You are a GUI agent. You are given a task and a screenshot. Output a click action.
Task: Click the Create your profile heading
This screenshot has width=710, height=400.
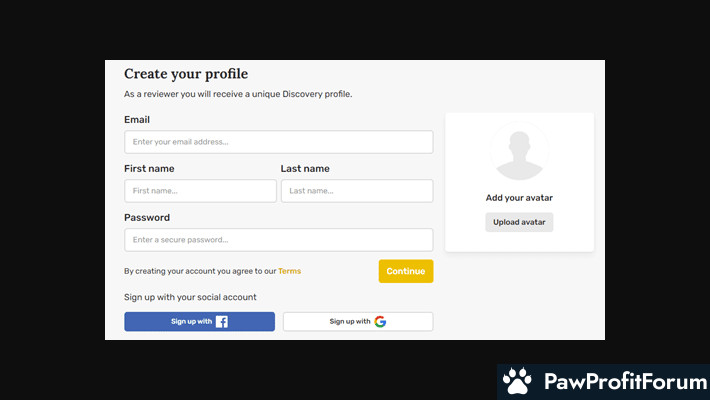[186, 74]
